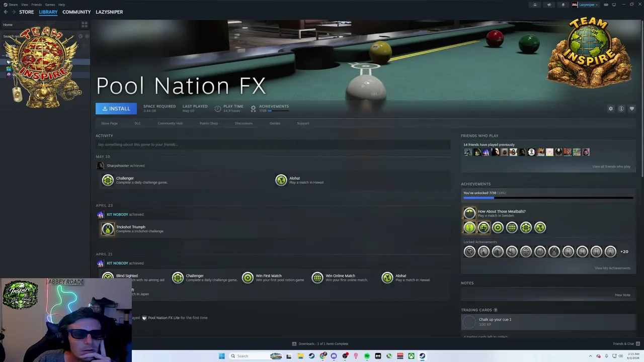The image size is (644, 362).
Task: Open the game settings gear icon
Action: click(x=611, y=109)
